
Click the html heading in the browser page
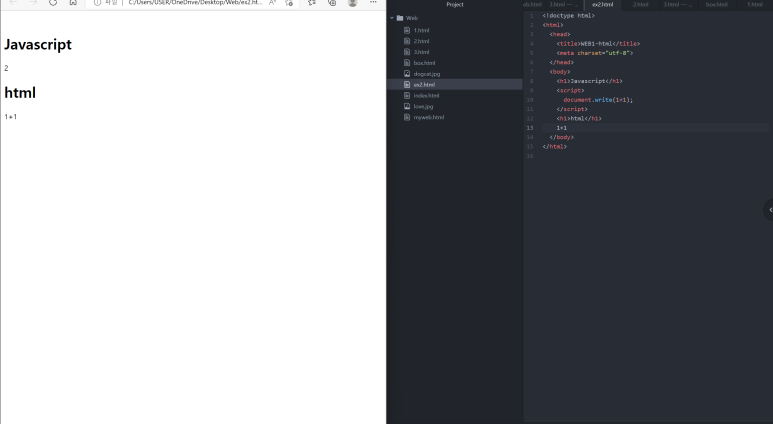20,93
